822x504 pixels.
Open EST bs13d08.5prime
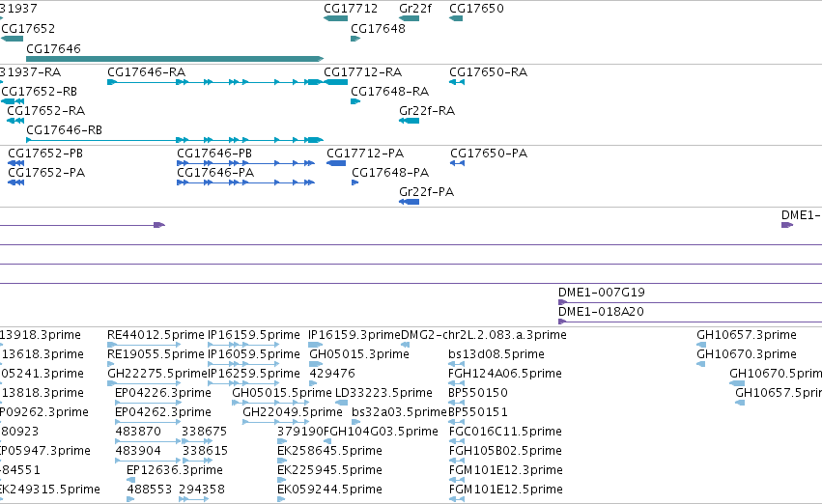tap(456, 364)
